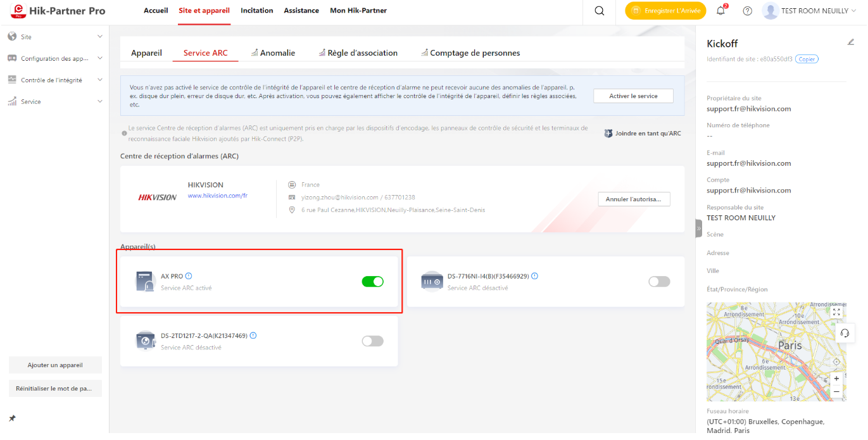Open Site et appareil menu
The height and width of the screenshot is (440, 868).
204,11
